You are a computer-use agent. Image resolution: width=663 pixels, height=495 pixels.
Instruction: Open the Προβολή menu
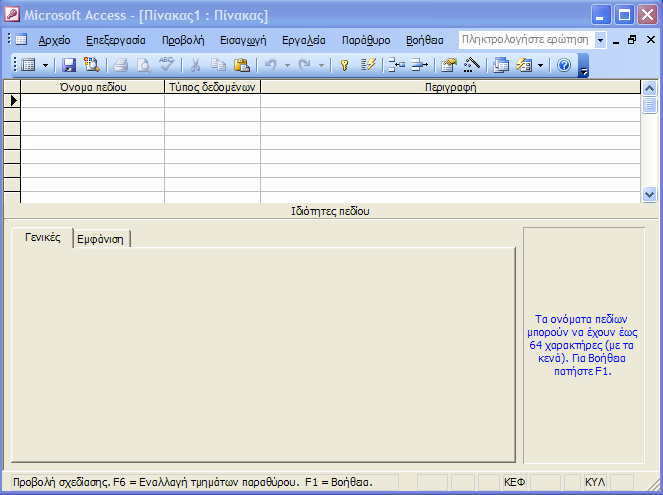click(x=183, y=40)
